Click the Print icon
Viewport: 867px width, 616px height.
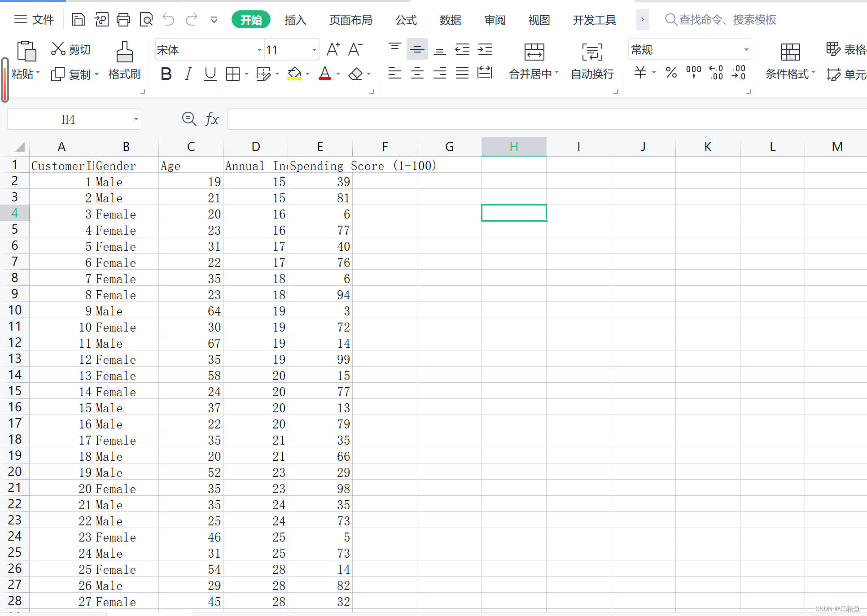click(x=123, y=20)
